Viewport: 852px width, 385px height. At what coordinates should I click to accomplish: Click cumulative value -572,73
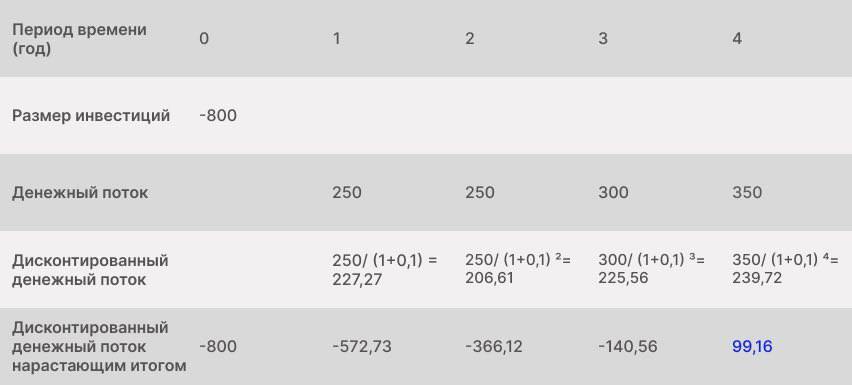[x=362, y=346]
